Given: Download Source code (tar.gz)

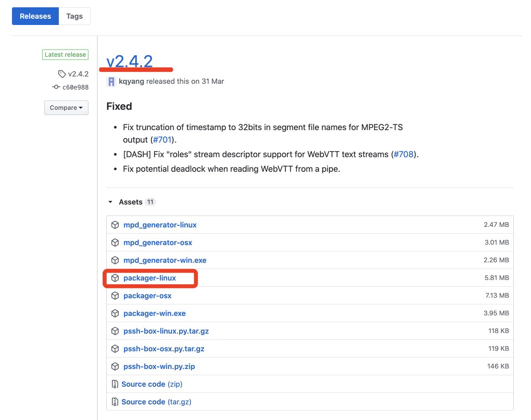Looking at the screenshot, I should click(x=157, y=402).
